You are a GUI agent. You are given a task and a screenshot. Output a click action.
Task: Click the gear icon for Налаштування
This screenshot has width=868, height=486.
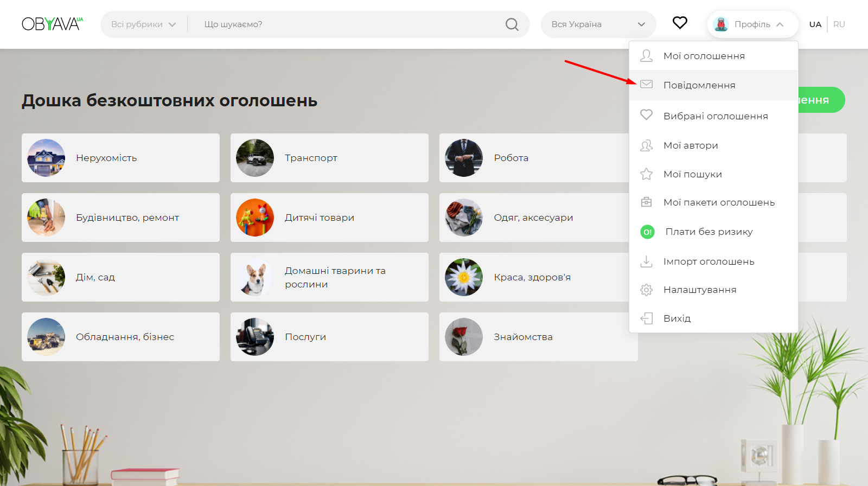click(x=646, y=290)
